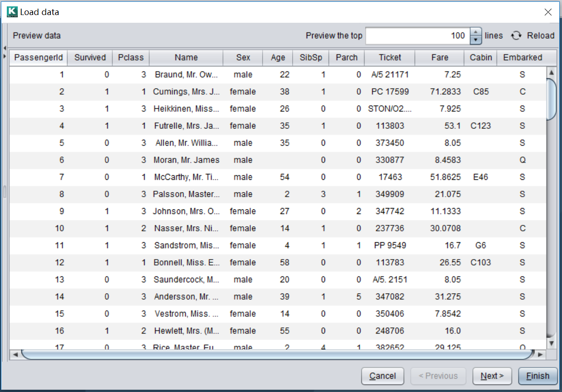Image resolution: width=562 pixels, height=392 pixels.
Task: Select the cell 'Allen, Mr. Willia...'
Action: (186, 143)
